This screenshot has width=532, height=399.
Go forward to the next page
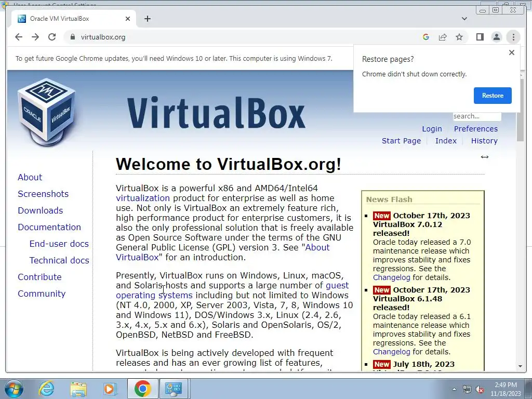point(35,37)
